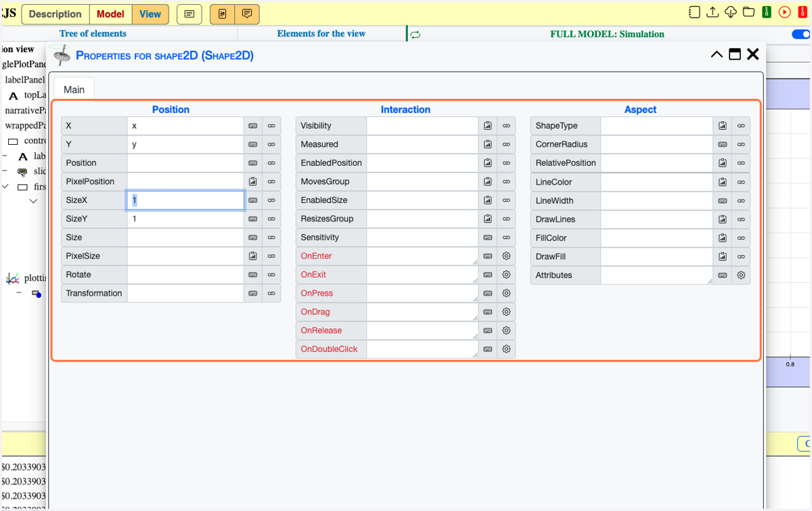
Task: Collapse the properties dialog with up chevron
Action: [x=717, y=55]
